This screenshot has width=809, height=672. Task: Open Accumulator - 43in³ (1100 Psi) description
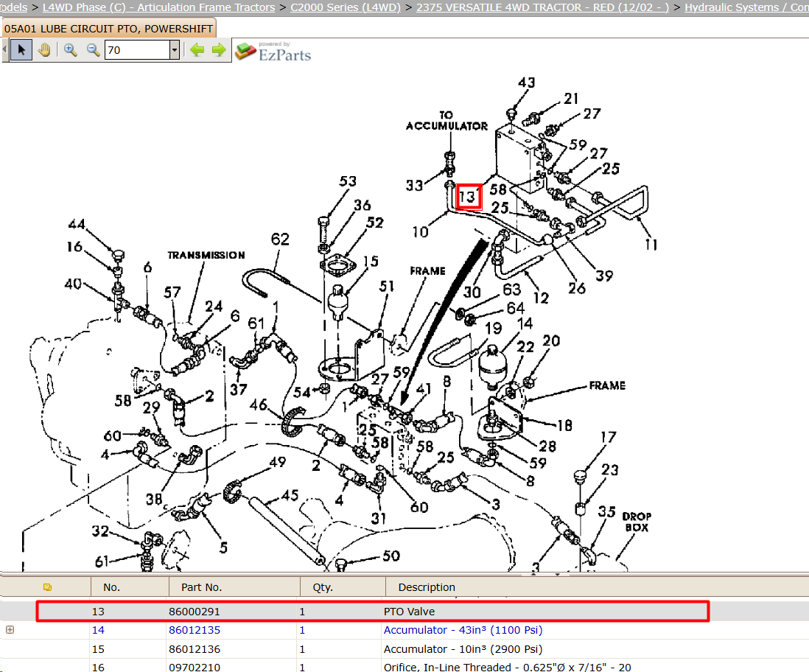[x=463, y=630]
